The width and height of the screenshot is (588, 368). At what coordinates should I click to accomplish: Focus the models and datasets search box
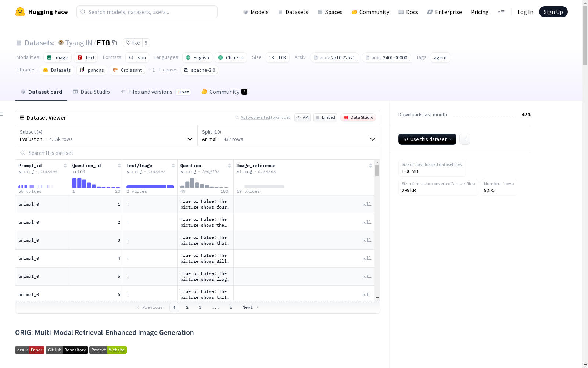click(147, 12)
